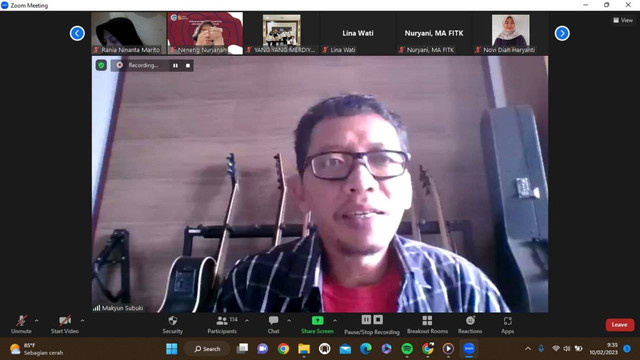This screenshot has width=640, height=360.
Task: Click green Share Screen button
Action: [317, 324]
